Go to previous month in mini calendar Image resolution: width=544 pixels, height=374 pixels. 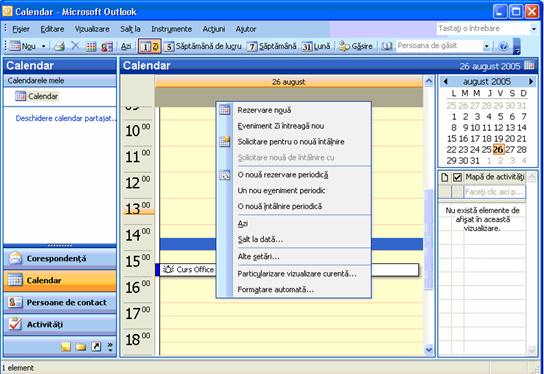[446, 82]
